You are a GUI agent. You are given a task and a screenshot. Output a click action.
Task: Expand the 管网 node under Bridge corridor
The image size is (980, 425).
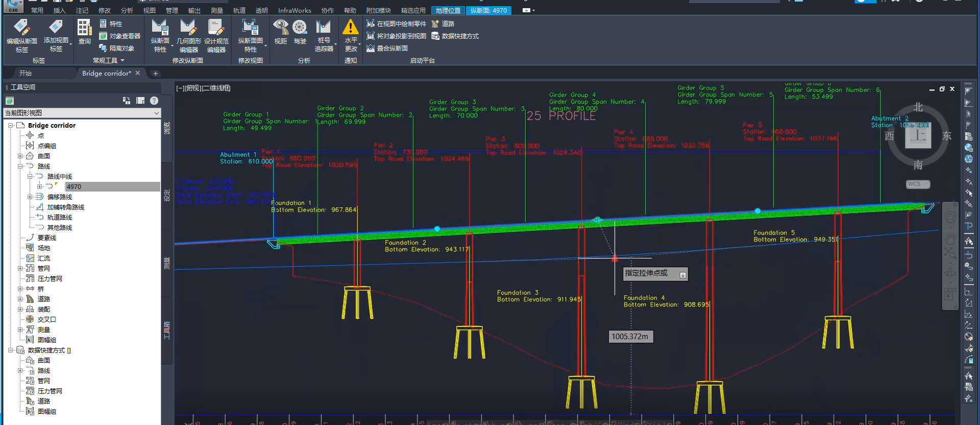click(20, 268)
